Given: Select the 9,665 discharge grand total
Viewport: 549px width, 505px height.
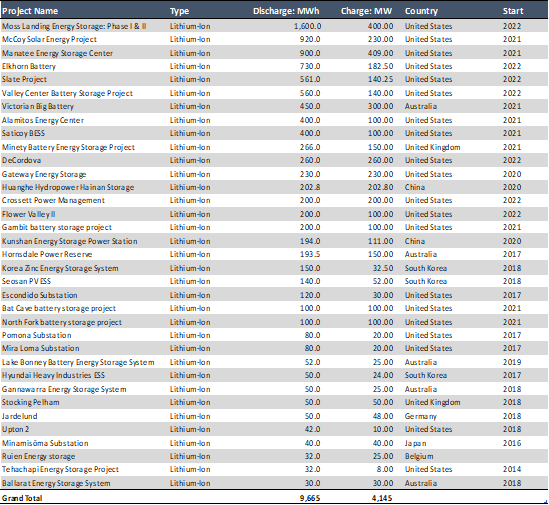Looking at the screenshot, I should [310, 498].
